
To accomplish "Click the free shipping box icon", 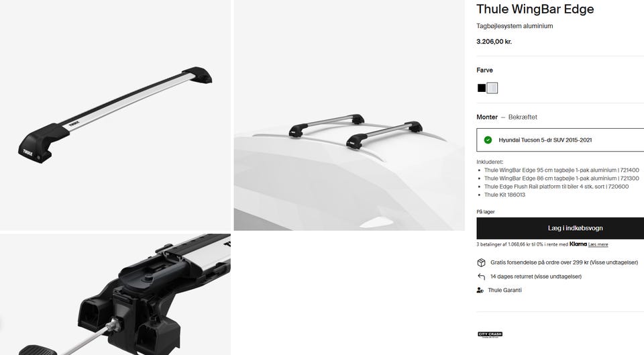I will (482, 262).
